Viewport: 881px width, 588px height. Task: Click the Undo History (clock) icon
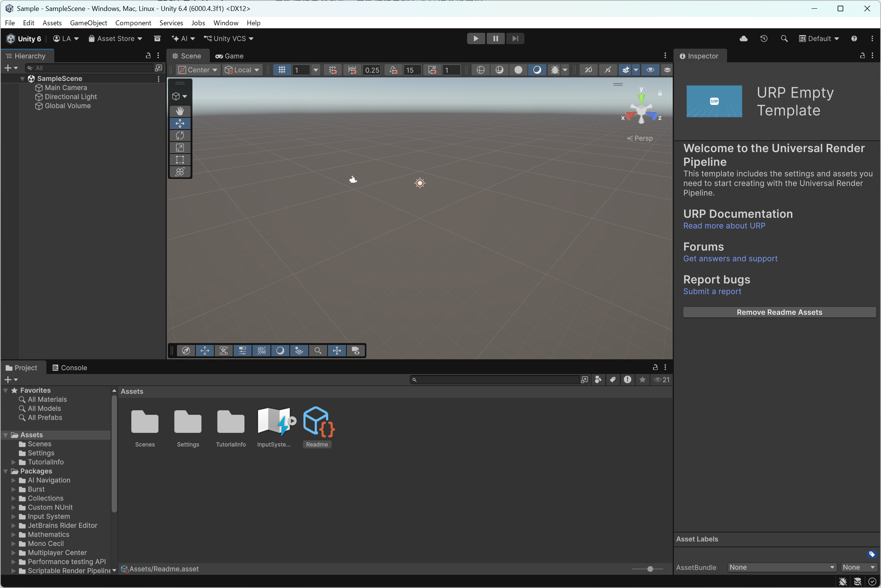[764, 38]
